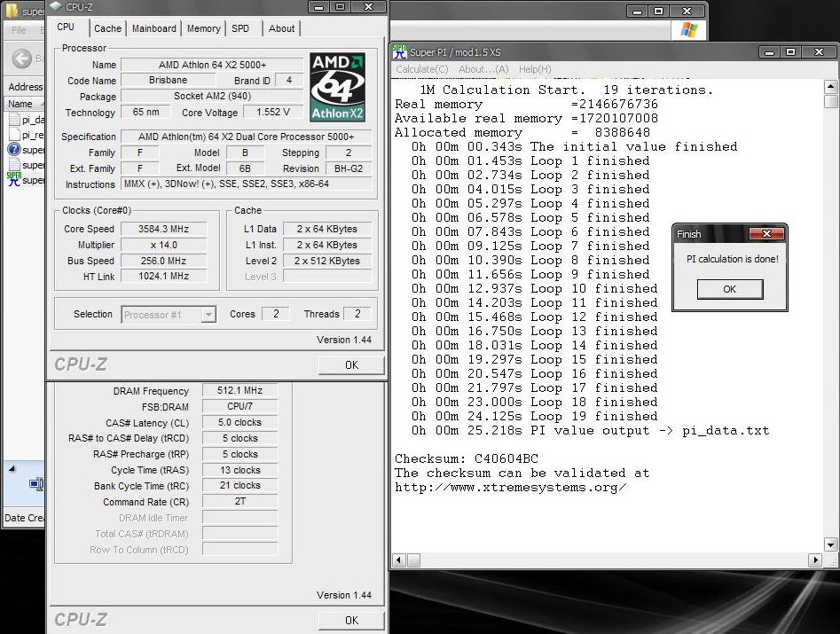Click the Core Speed value 3584.3 MHz
This screenshot has width=840, height=634.
(163, 229)
